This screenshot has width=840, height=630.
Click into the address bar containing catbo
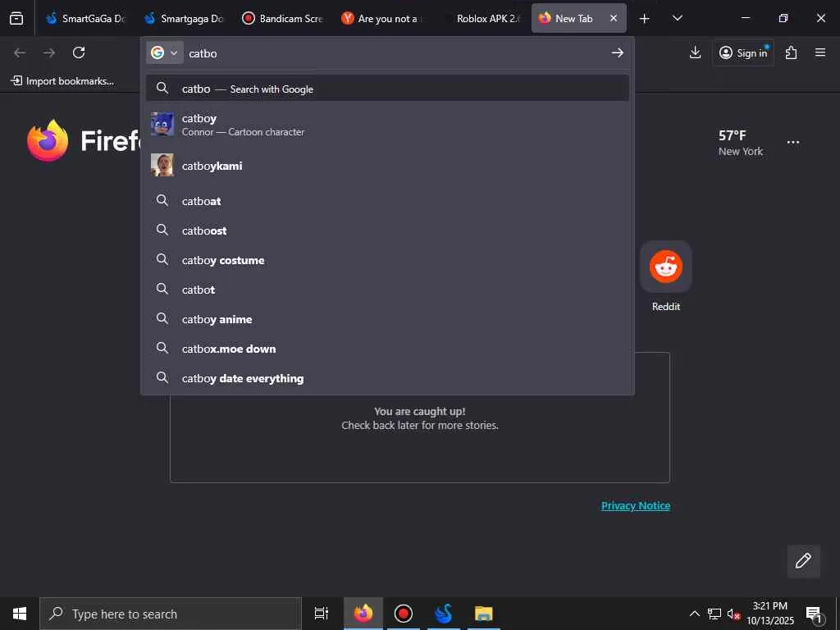click(x=396, y=53)
